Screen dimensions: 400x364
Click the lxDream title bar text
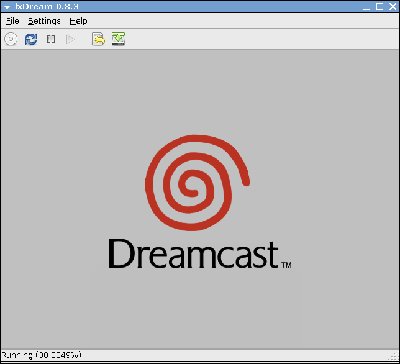coord(47,6)
